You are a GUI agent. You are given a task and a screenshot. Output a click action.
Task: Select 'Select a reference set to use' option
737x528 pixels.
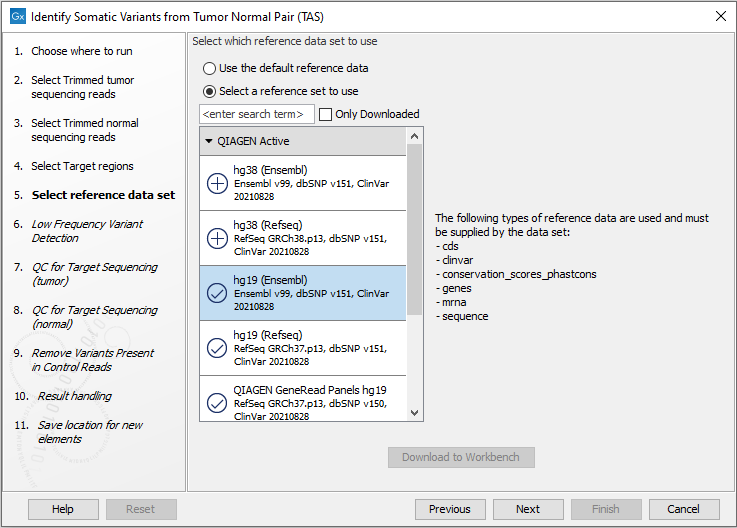pos(281,91)
